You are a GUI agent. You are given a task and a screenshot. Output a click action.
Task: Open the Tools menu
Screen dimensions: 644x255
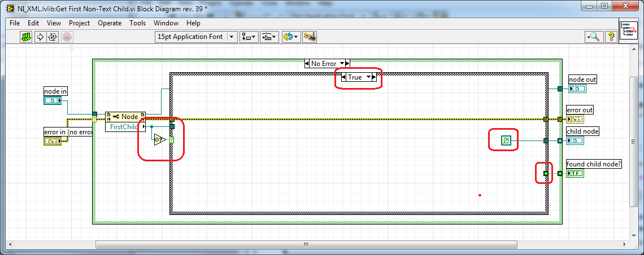click(x=138, y=23)
